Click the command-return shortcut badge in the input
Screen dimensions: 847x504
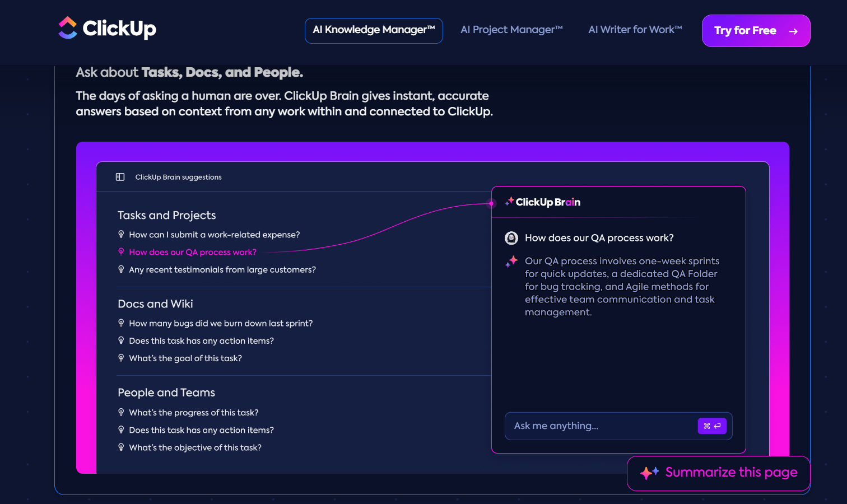click(712, 426)
